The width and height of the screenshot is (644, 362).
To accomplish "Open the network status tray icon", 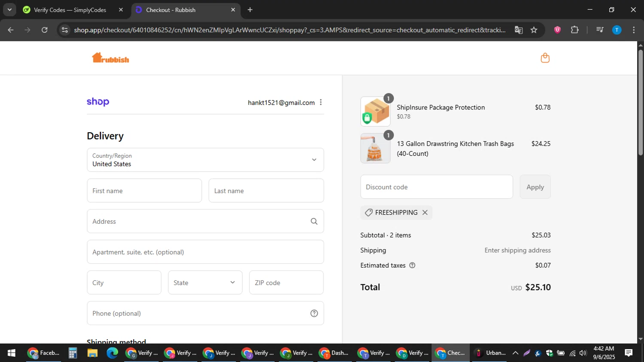I will point(572,353).
